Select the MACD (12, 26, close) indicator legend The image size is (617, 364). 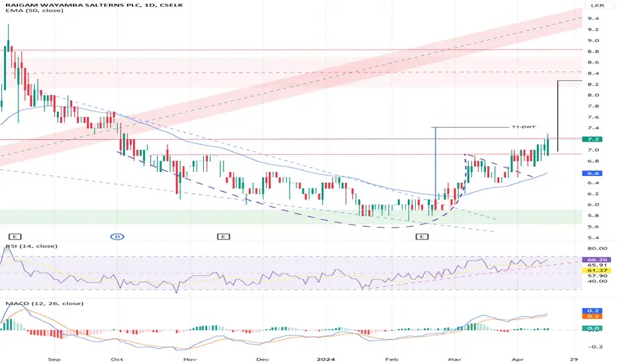click(x=44, y=303)
